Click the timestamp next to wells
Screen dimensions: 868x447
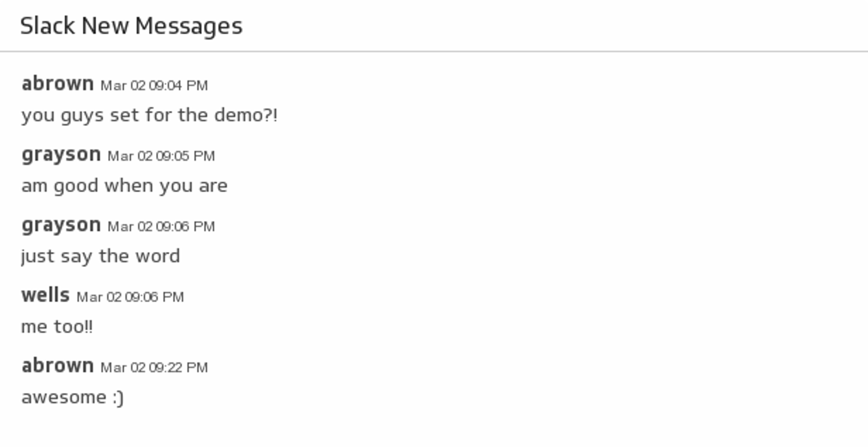pos(130,297)
